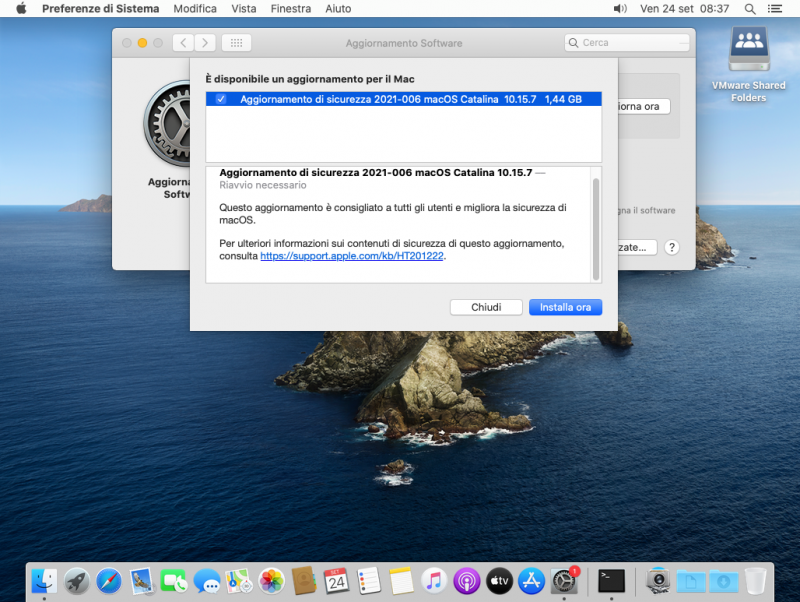
Task: Uncheck the security update 2021-006 checkbox
Action: [221, 99]
